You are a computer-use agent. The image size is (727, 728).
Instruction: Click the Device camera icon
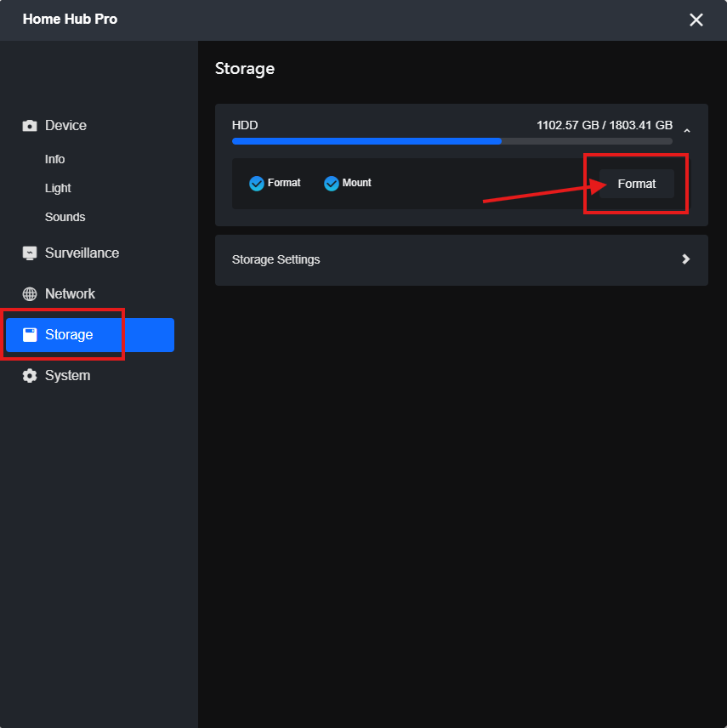[x=30, y=125]
